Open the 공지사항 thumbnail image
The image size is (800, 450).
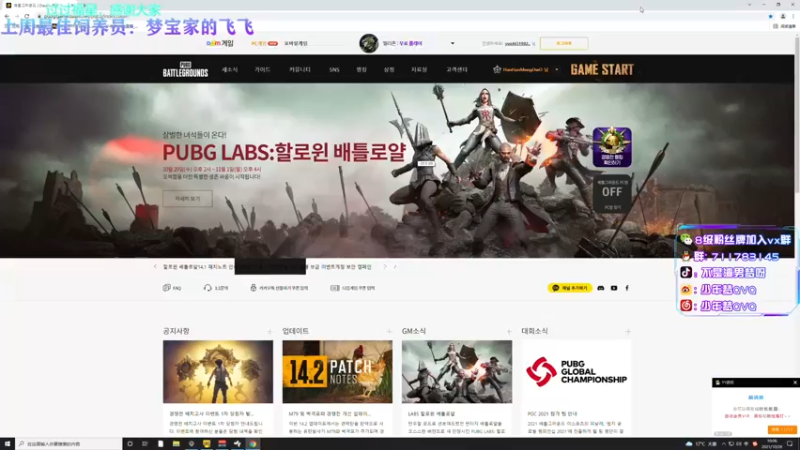(x=218, y=371)
